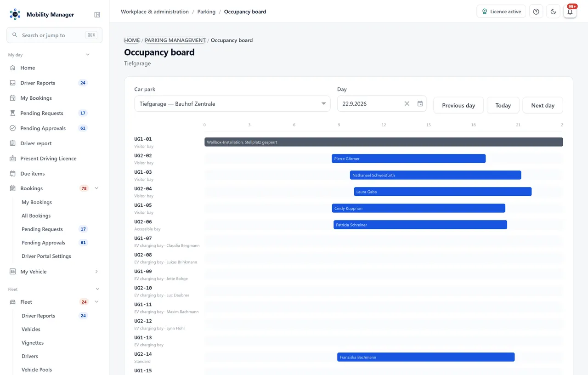Open notifications bell icon
588x375 pixels.
[570, 12]
